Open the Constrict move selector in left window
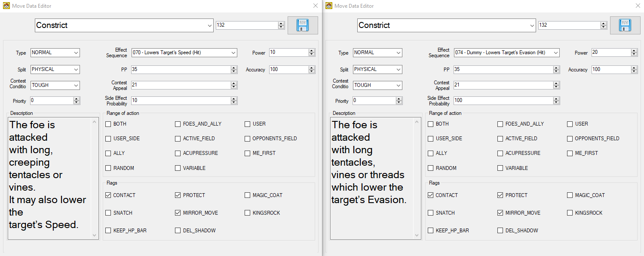The width and height of the screenshot is (644, 256). (x=209, y=25)
